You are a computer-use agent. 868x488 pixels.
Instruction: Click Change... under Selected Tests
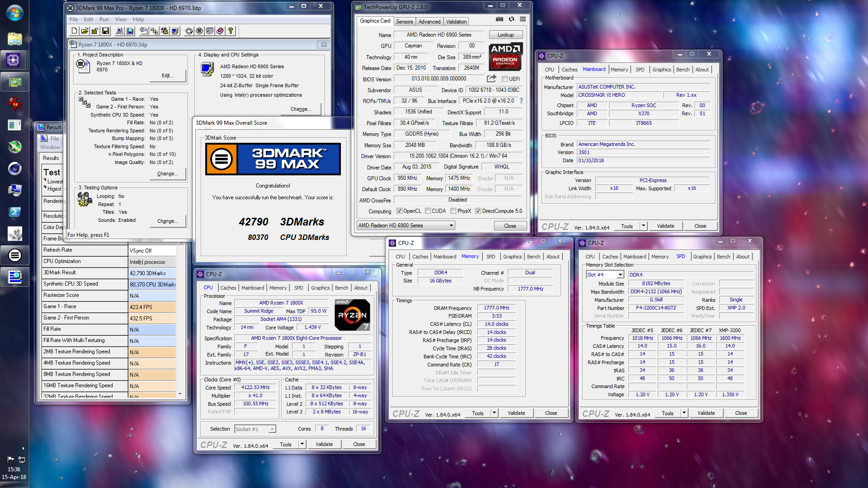[167, 174]
